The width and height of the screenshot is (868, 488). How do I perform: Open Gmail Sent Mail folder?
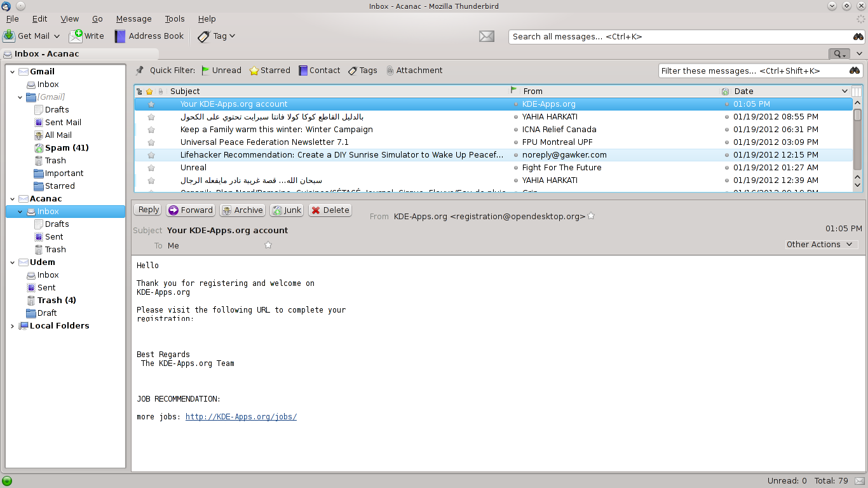(x=63, y=123)
